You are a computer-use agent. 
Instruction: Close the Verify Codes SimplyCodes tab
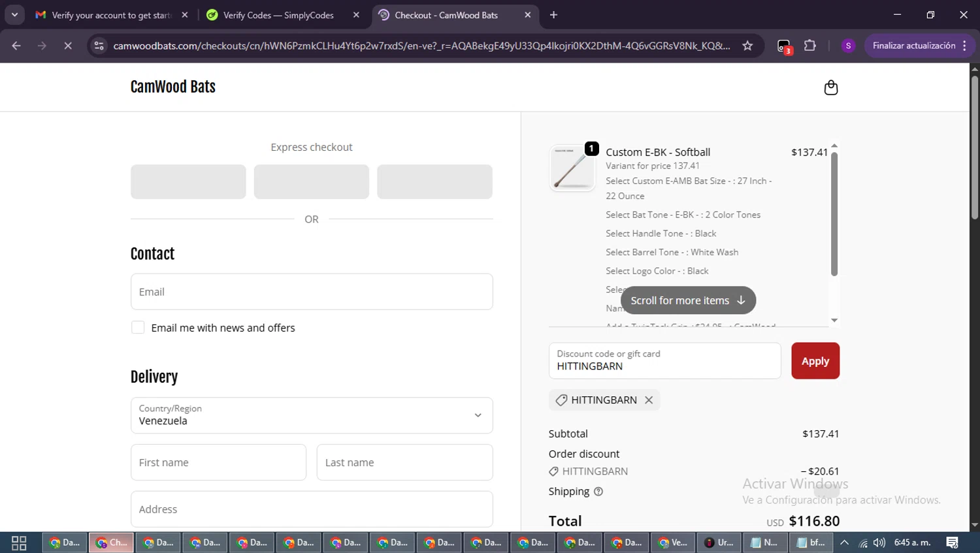coord(356,15)
